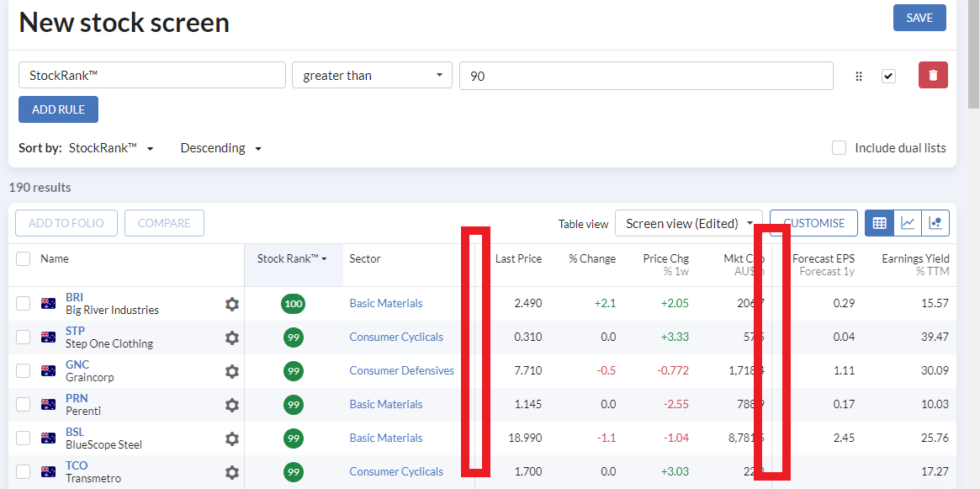The image size is (980, 489).
Task: Open settings gear for BlueScope Steel
Action: (232, 439)
